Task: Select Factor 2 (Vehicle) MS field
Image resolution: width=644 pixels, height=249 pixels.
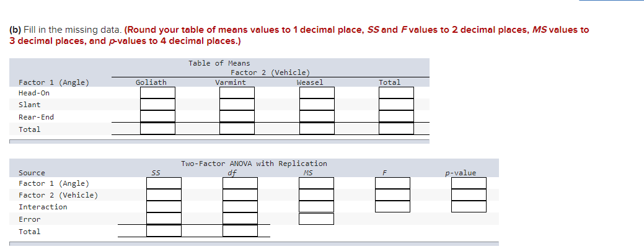Action: click(x=316, y=195)
